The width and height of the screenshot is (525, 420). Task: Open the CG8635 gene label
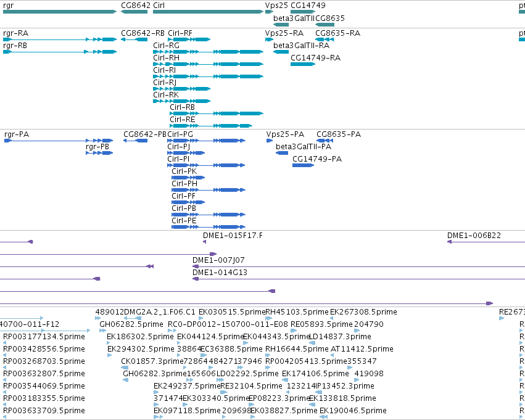[330, 19]
